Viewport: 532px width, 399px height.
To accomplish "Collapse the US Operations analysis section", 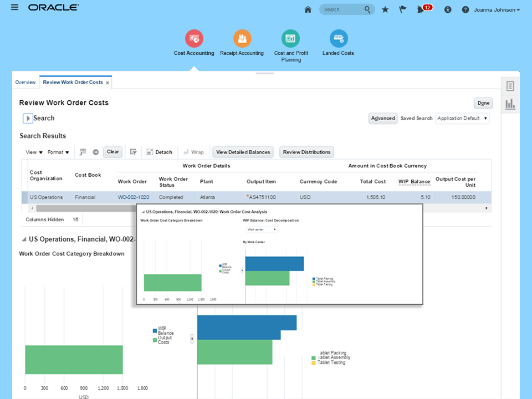I will [x=24, y=239].
